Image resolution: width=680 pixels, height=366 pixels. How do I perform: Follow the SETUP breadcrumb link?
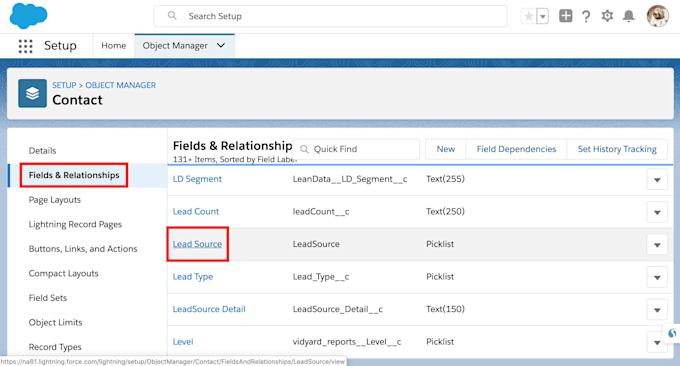[x=64, y=85]
